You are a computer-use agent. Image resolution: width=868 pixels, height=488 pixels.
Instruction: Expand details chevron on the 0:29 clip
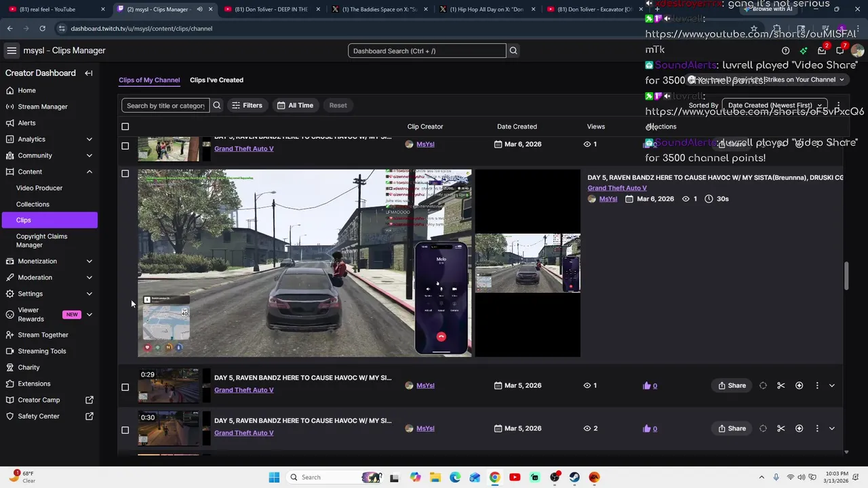point(832,386)
